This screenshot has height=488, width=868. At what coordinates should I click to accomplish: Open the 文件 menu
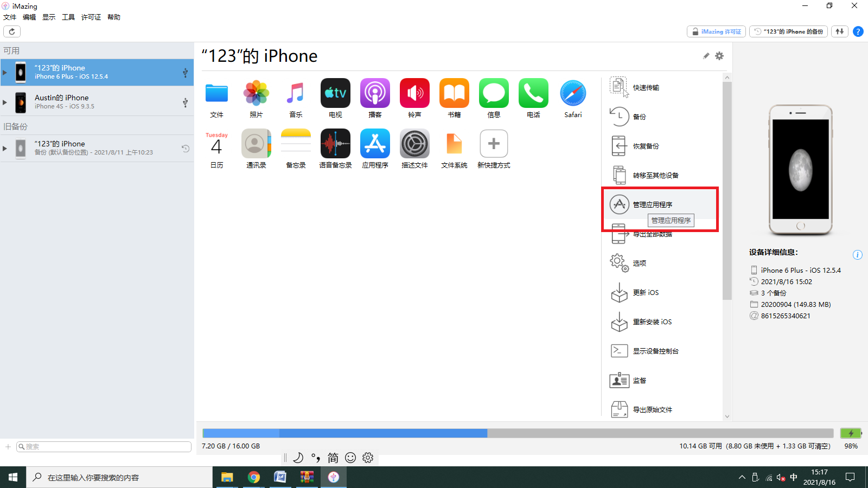(10, 17)
